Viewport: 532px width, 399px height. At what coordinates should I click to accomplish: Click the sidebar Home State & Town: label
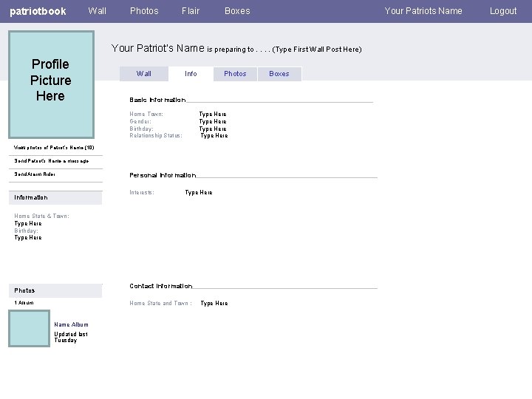coord(41,216)
